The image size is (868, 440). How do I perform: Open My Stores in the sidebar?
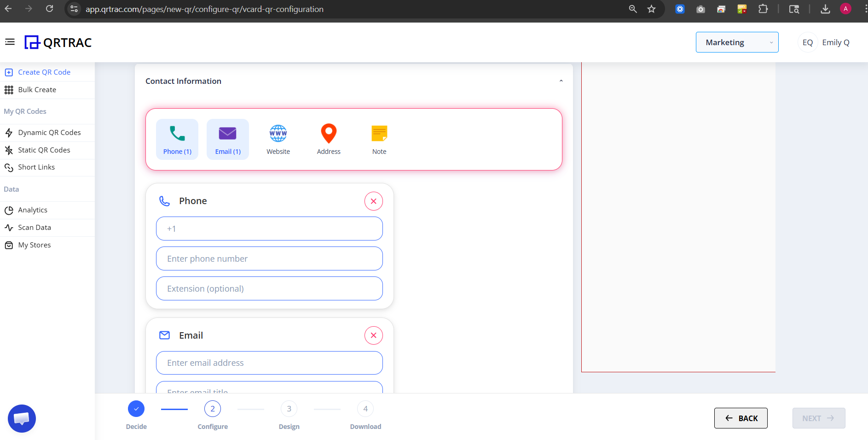point(34,245)
